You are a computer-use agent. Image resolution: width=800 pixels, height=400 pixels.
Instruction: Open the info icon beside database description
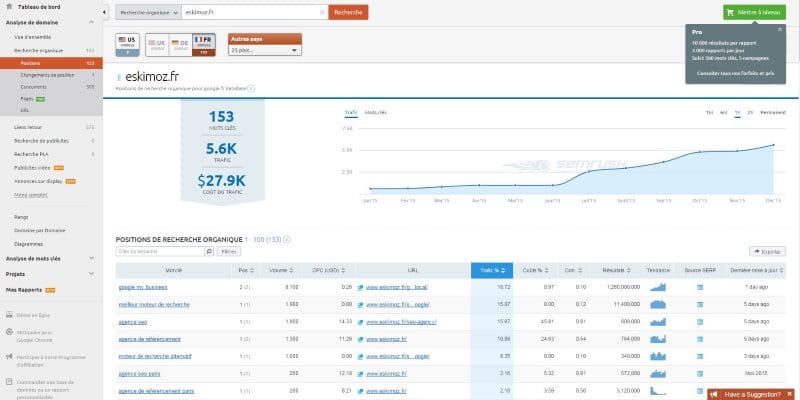tap(251, 88)
